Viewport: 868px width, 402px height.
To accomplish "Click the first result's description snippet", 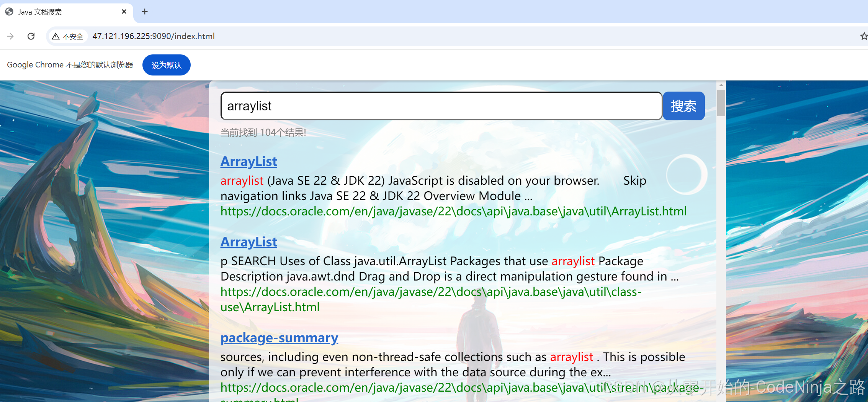I will click(x=433, y=188).
